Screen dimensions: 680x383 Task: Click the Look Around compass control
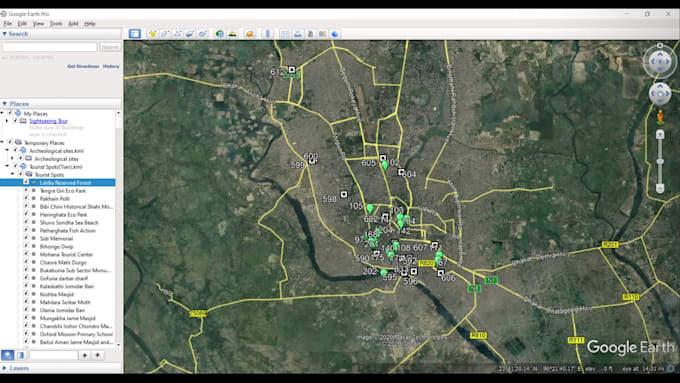click(x=660, y=61)
